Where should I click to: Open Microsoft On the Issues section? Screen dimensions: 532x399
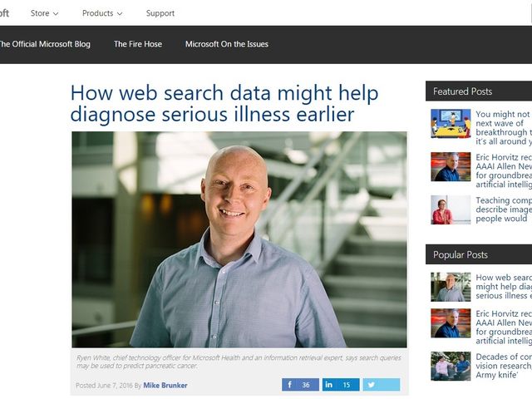click(227, 44)
